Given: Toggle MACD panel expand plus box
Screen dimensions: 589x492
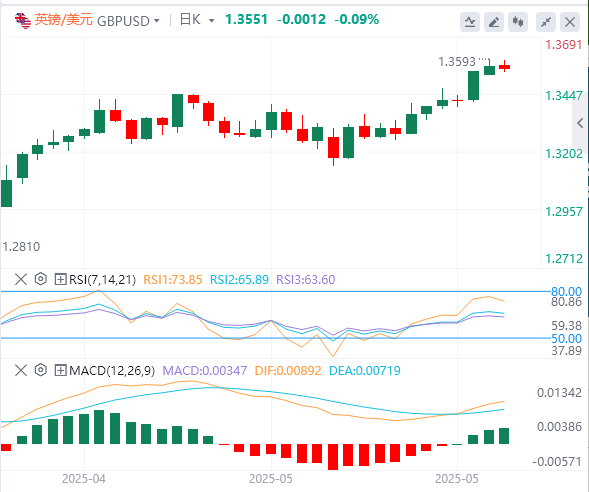Looking at the screenshot, I should click(x=60, y=371).
